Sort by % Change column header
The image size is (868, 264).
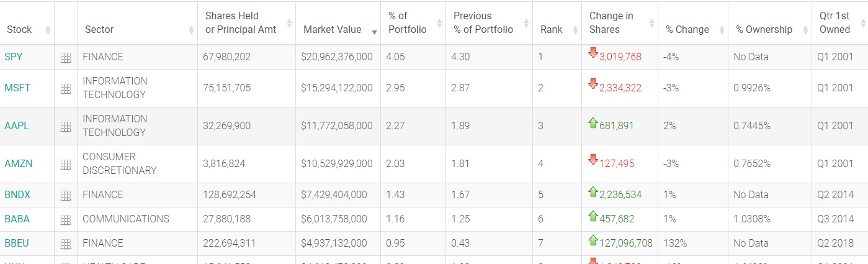687,29
